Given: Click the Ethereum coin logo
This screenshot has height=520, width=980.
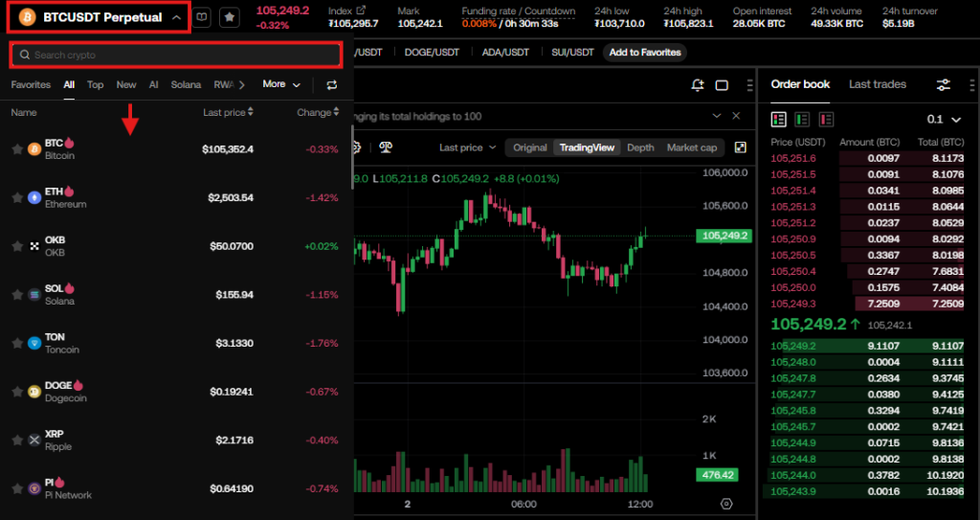Looking at the screenshot, I should point(34,197).
